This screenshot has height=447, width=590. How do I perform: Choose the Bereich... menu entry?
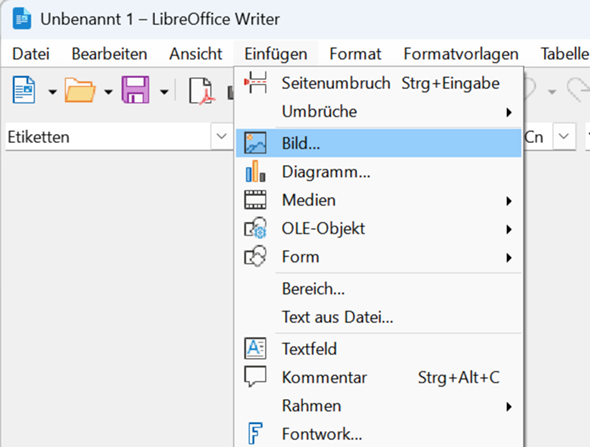click(x=379, y=289)
